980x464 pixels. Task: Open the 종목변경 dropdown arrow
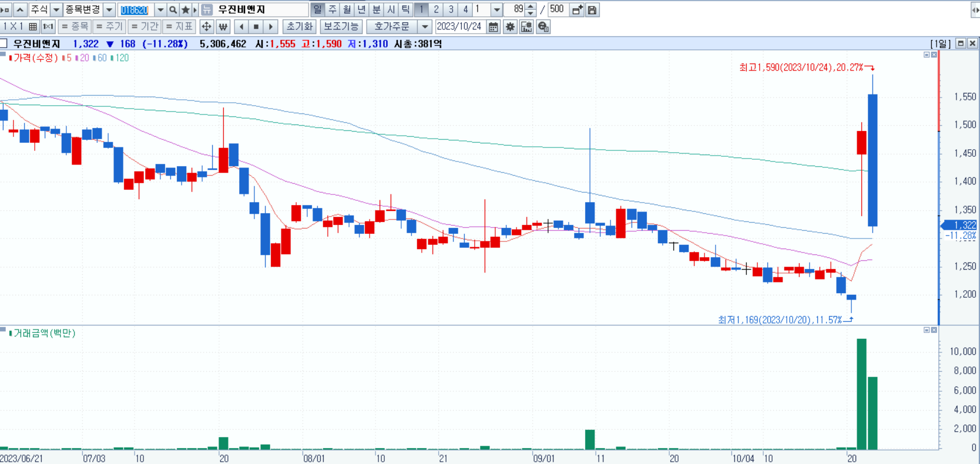[x=109, y=9]
